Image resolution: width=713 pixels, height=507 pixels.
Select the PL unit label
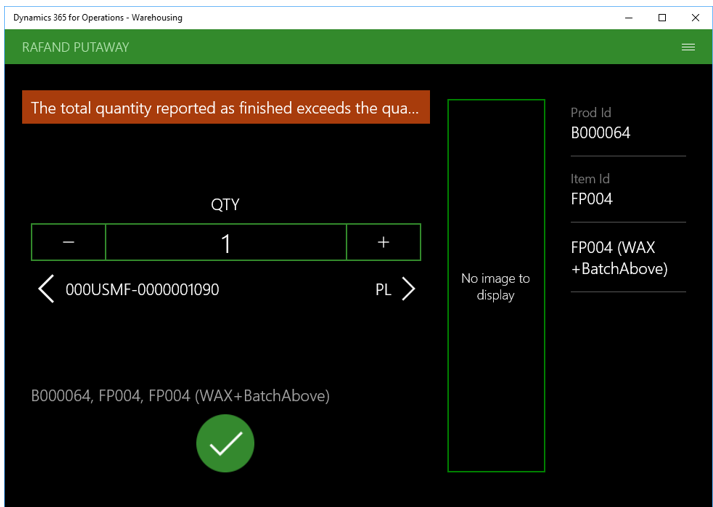(383, 290)
